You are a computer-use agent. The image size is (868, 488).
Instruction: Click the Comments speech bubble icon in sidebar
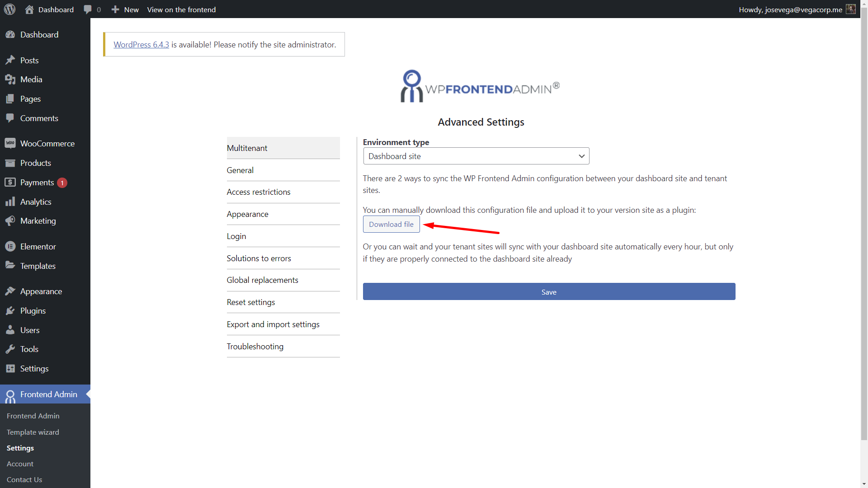tap(10, 118)
